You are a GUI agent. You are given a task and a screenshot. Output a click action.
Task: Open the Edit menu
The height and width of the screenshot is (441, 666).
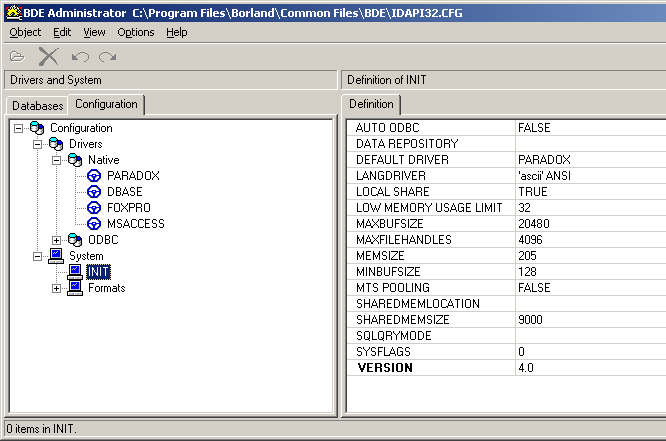pos(62,32)
